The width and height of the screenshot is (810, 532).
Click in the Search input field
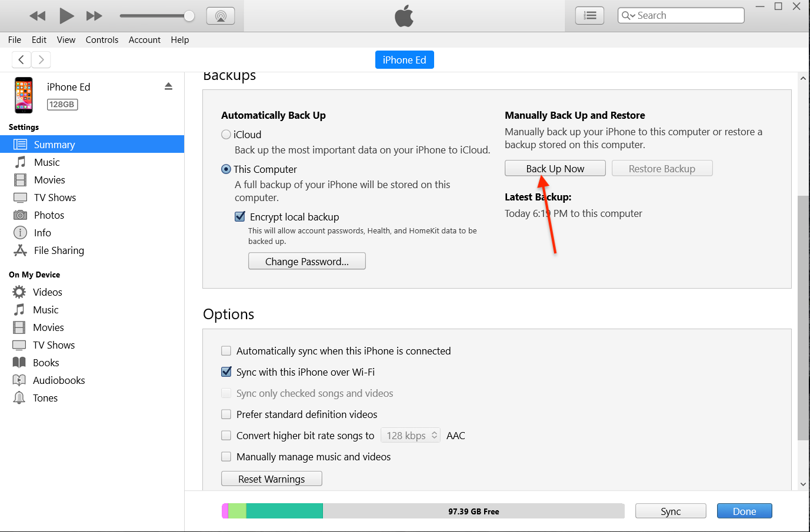681,15
